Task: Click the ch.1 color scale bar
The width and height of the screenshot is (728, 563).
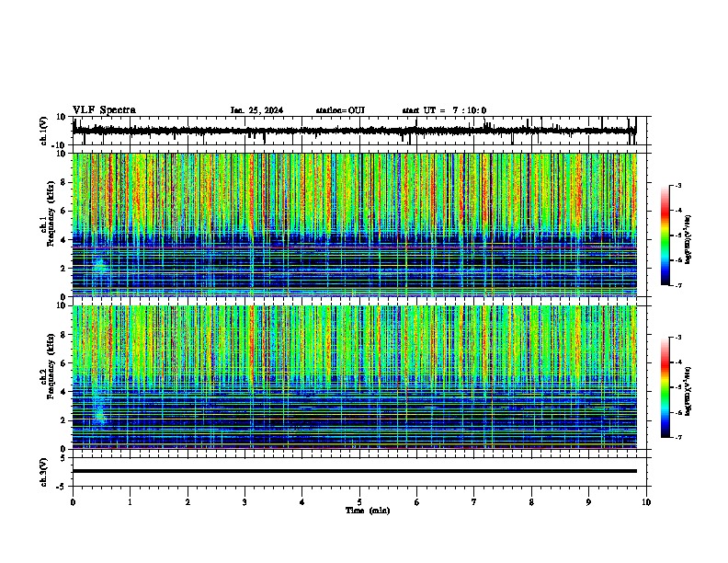Action: point(665,236)
